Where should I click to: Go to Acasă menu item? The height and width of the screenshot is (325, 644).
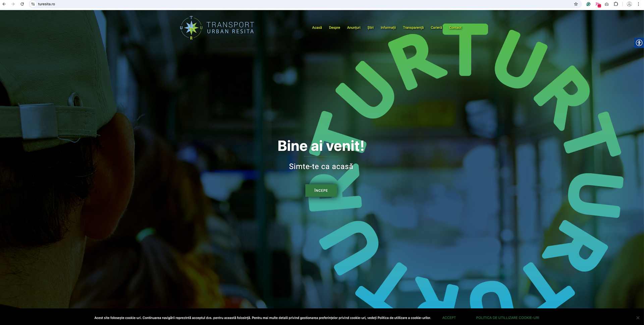point(317,28)
